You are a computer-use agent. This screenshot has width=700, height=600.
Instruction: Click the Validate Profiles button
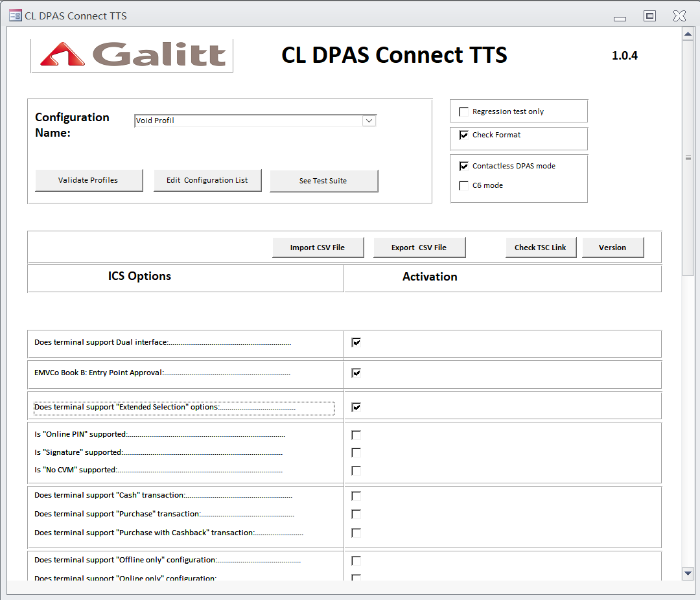click(89, 180)
